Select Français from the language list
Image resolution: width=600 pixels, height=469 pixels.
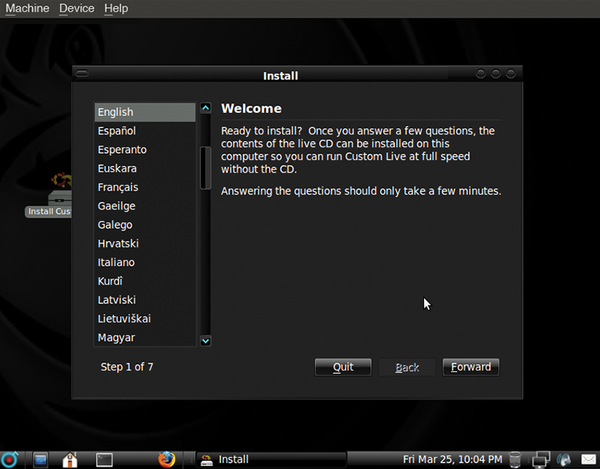coord(118,187)
